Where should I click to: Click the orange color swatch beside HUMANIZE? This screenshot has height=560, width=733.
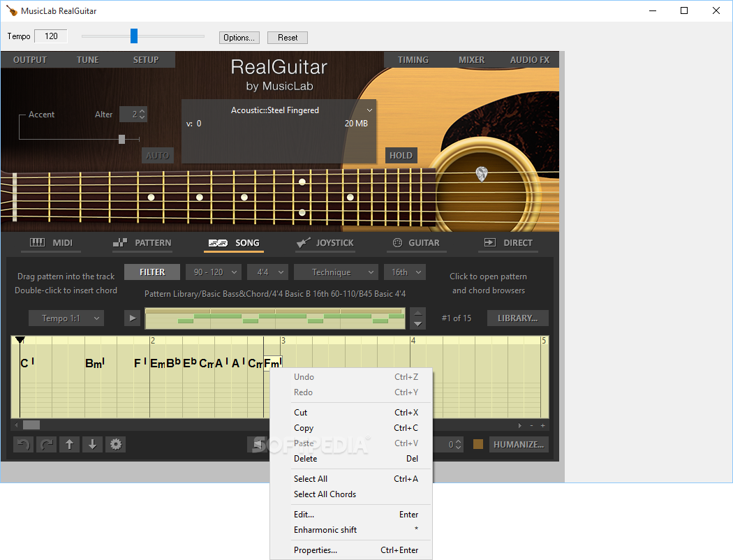(477, 444)
